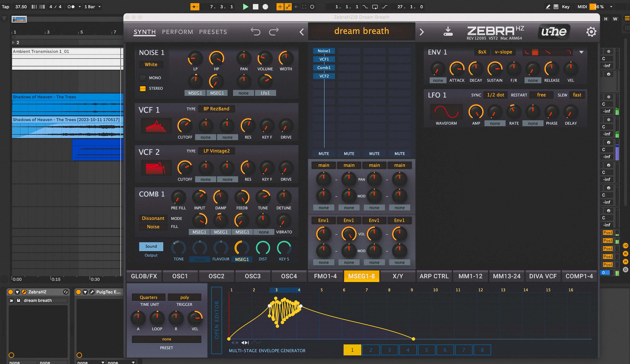
Task: Click the Tap tempo button
Action: (x=5, y=7)
